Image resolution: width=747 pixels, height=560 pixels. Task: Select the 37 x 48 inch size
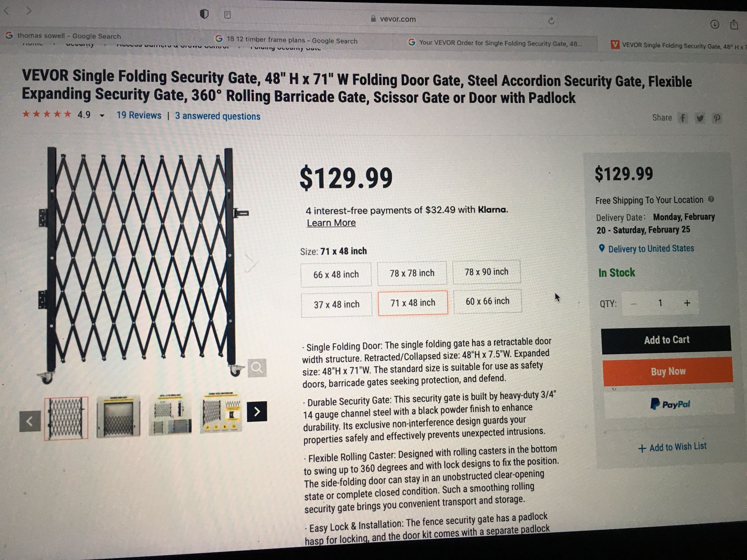pyautogui.click(x=336, y=304)
